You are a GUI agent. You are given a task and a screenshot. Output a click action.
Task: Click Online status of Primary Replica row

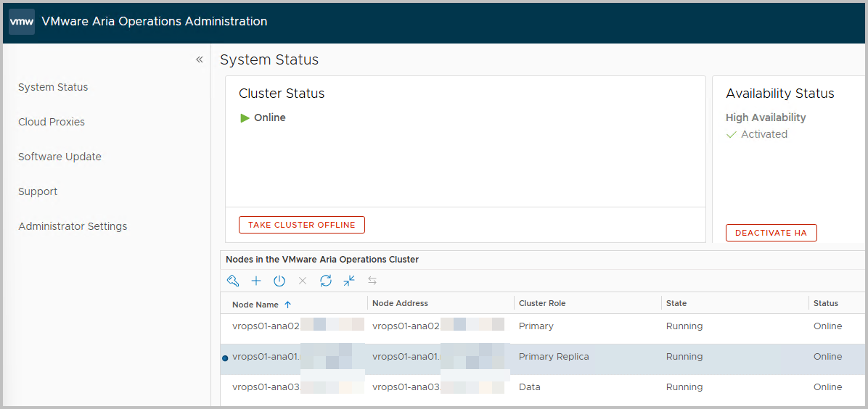coord(827,356)
